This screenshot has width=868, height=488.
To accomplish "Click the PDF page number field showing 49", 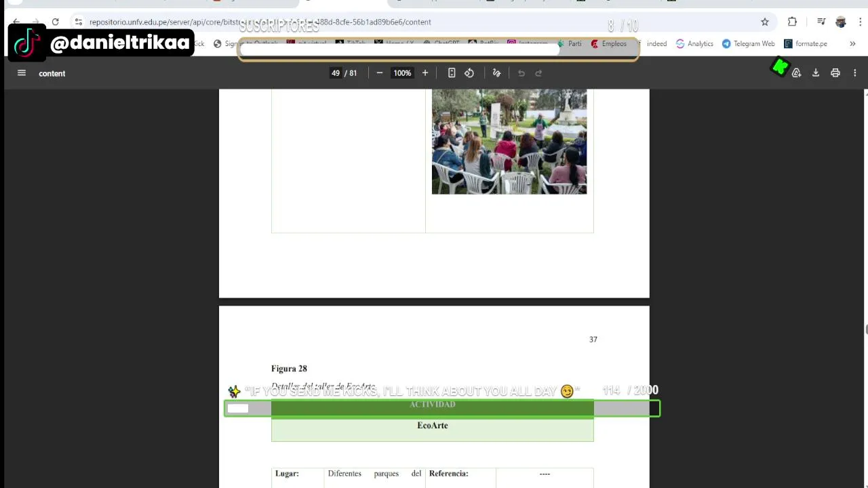I will pyautogui.click(x=336, y=73).
